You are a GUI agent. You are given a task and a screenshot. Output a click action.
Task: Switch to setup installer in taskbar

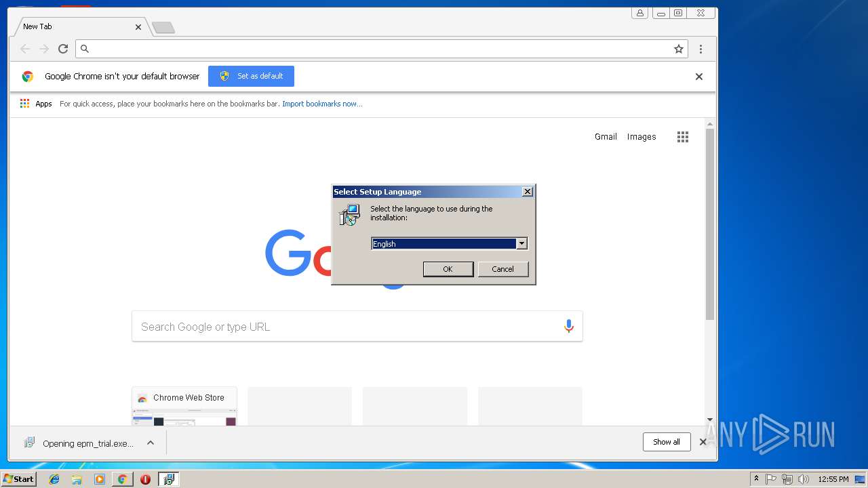(x=168, y=479)
